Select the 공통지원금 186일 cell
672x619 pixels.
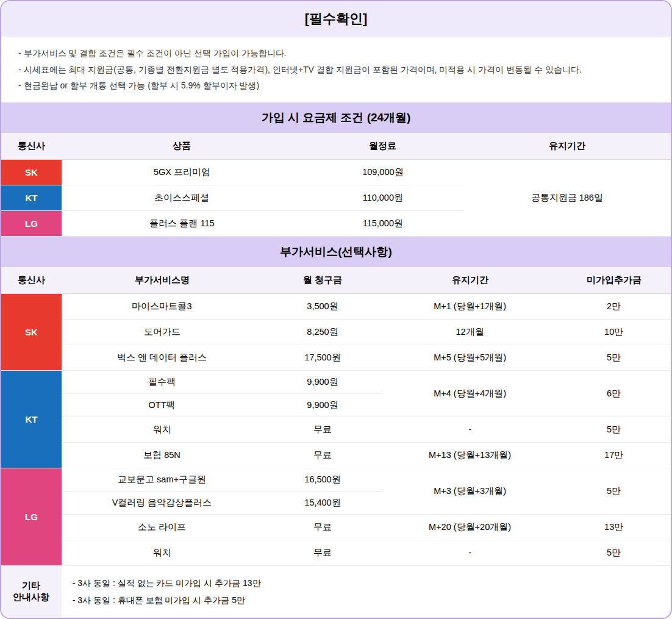[x=567, y=198]
